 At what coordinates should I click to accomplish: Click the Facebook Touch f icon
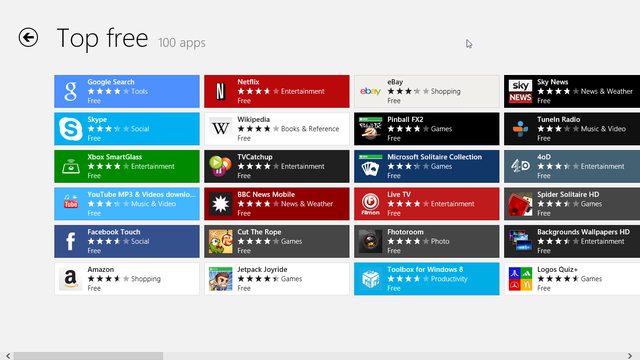click(71, 241)
